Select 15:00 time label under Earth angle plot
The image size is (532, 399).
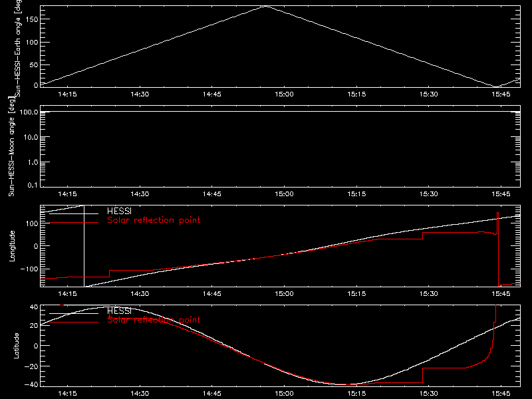pos(285,94)
